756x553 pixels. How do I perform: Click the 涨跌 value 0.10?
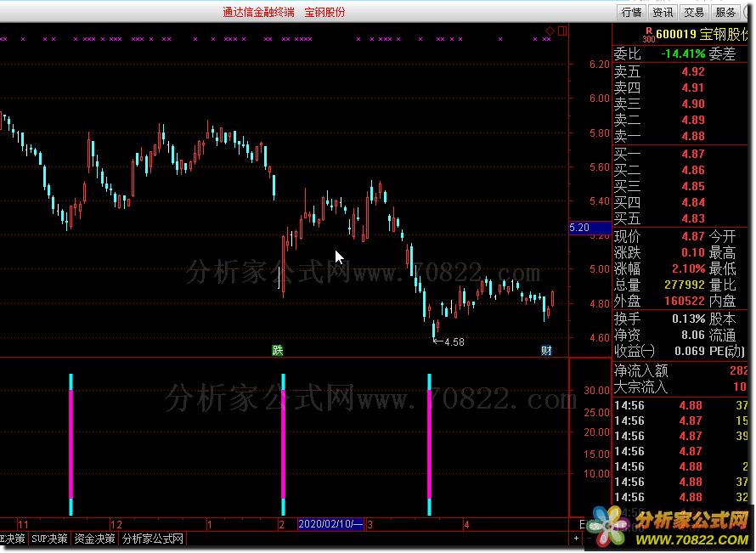pyautogui.click(x=693, y=252)
